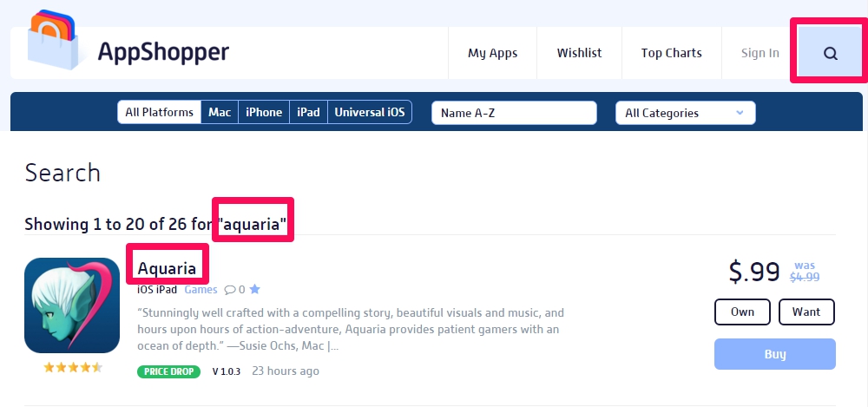Click the PRICE DROP badge
868x407 pixels.
(x=169, y=371)
